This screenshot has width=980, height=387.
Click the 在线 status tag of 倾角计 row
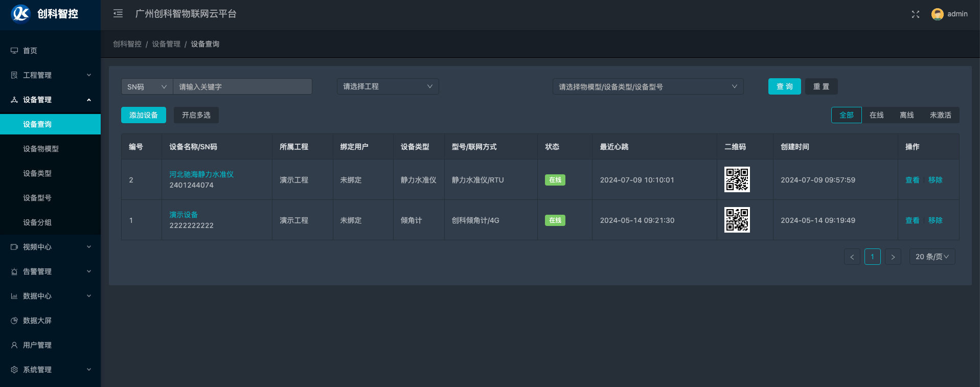(555, 220)
